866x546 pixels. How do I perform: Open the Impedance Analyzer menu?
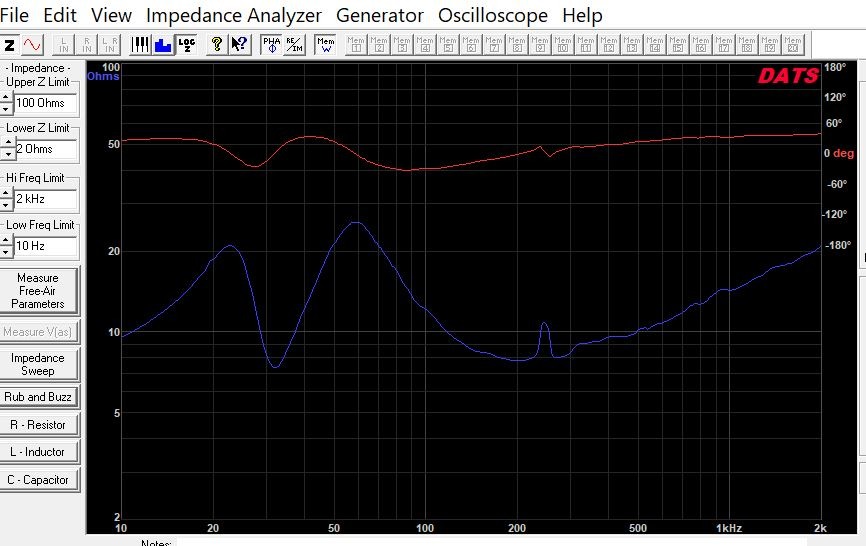233,15
